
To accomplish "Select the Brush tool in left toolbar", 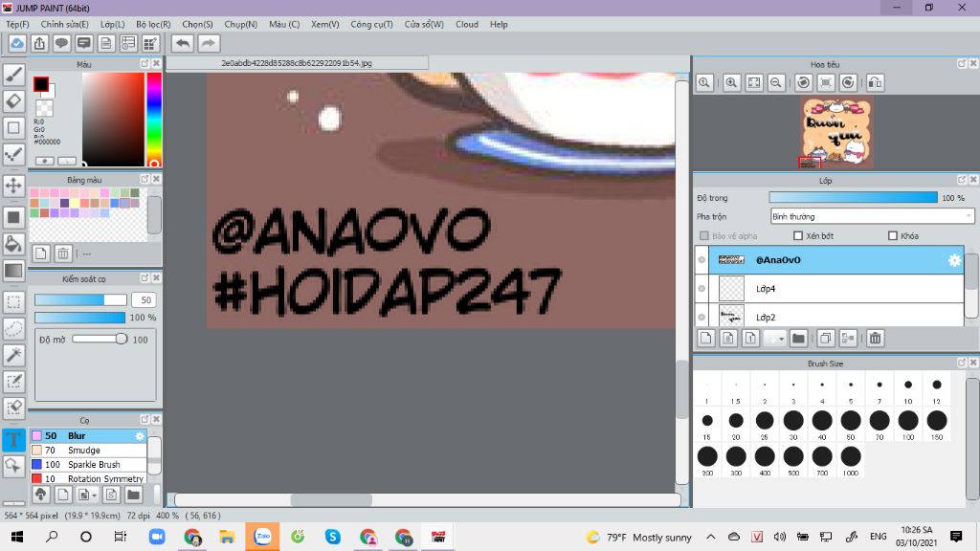I will point(13,75).
